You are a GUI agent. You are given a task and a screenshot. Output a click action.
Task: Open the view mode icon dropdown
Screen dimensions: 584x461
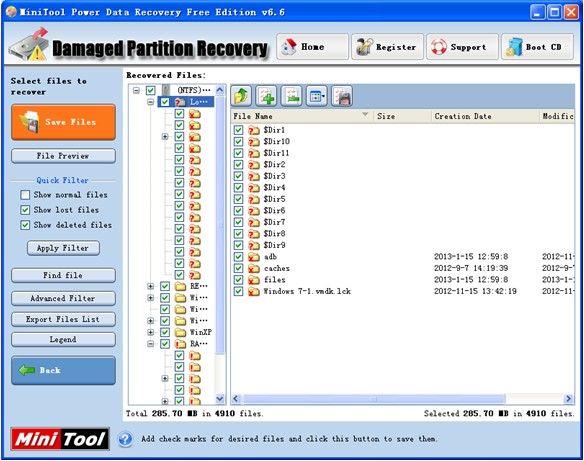pos(317,96)
